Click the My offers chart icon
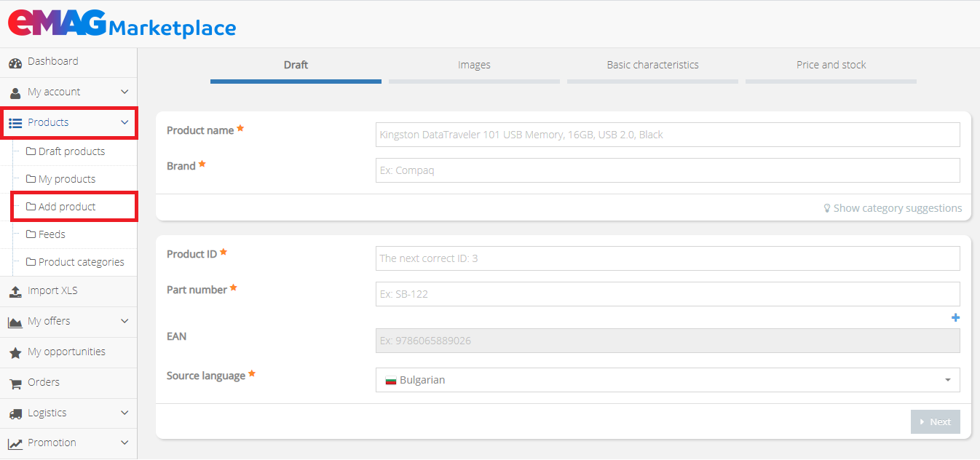This screenshot has width=980, height=460. coord(15,322)
